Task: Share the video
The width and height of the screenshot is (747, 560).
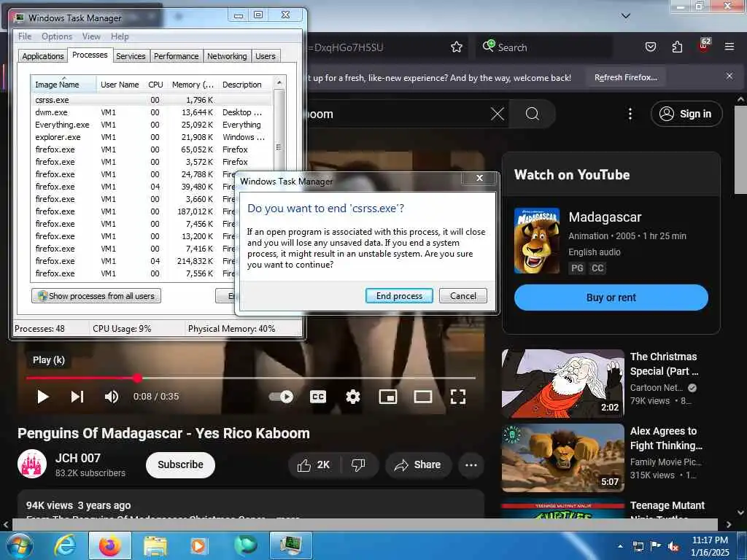Action: coord(418,465)
